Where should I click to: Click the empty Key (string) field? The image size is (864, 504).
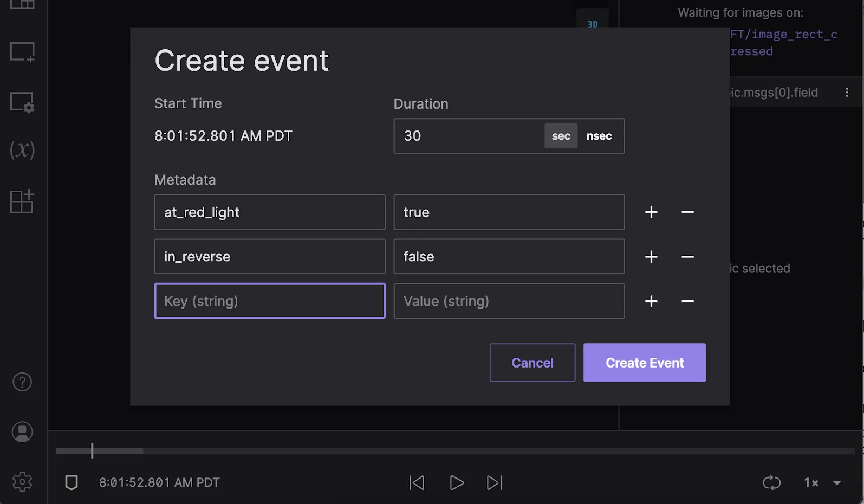(270, 301)
